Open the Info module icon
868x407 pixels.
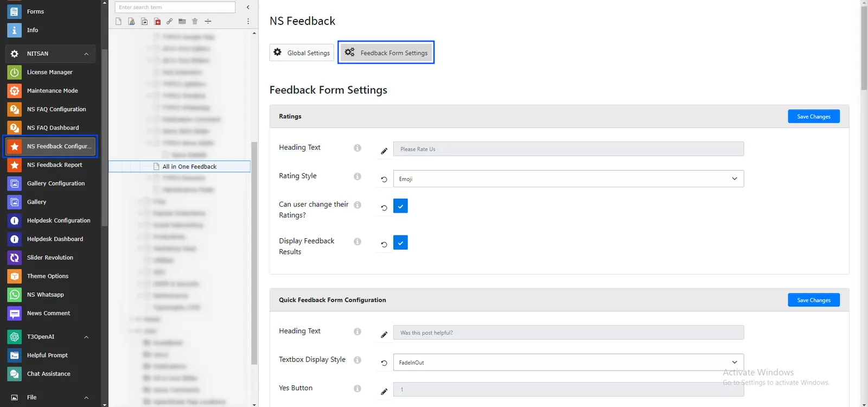point(15,30)
